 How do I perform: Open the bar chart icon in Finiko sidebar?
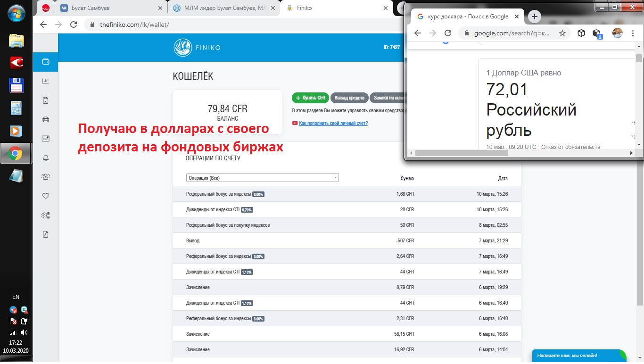[46, 81]
